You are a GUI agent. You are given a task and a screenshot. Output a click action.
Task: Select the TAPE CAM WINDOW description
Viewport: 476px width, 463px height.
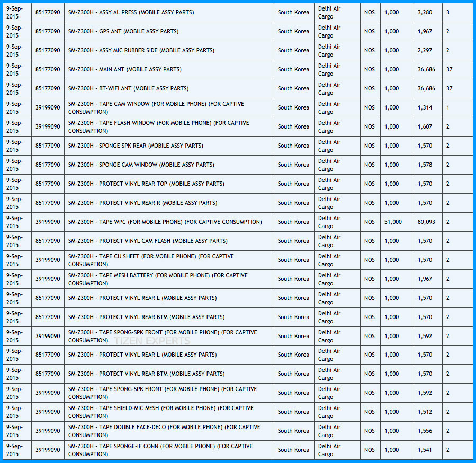156,107
